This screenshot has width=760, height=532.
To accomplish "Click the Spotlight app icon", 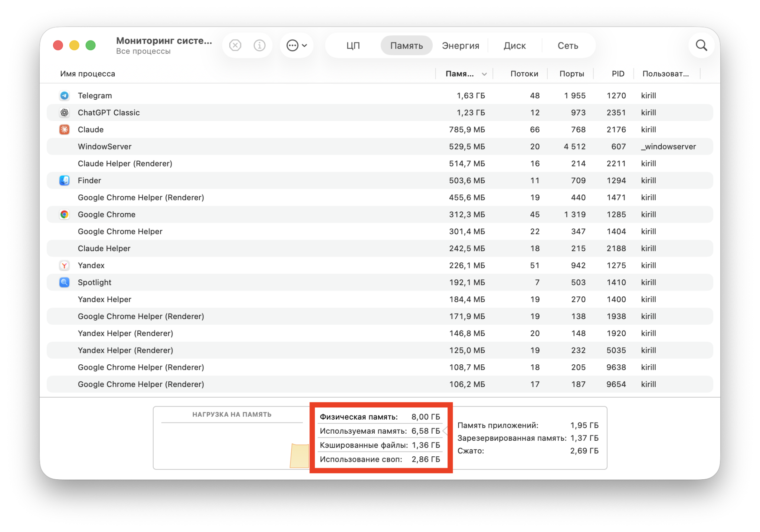I will [64, 282].
